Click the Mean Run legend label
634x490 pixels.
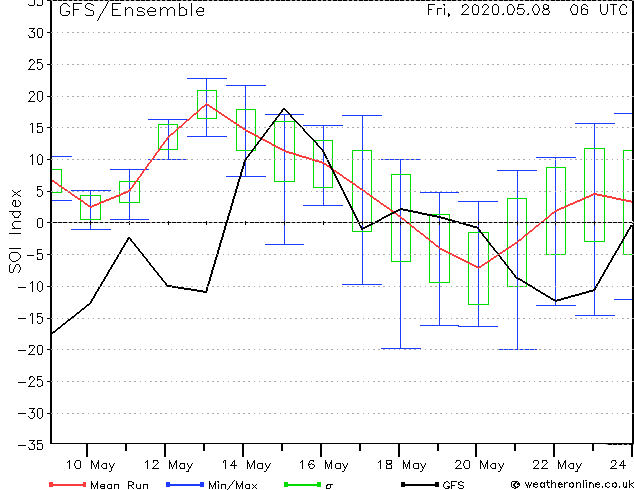pos(119,485)
